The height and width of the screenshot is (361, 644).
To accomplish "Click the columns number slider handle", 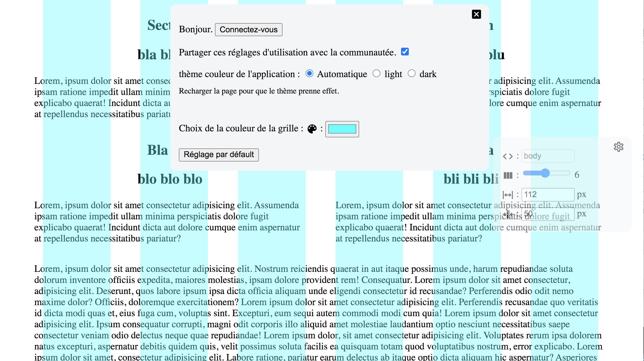I will click(x=545, y=173).
